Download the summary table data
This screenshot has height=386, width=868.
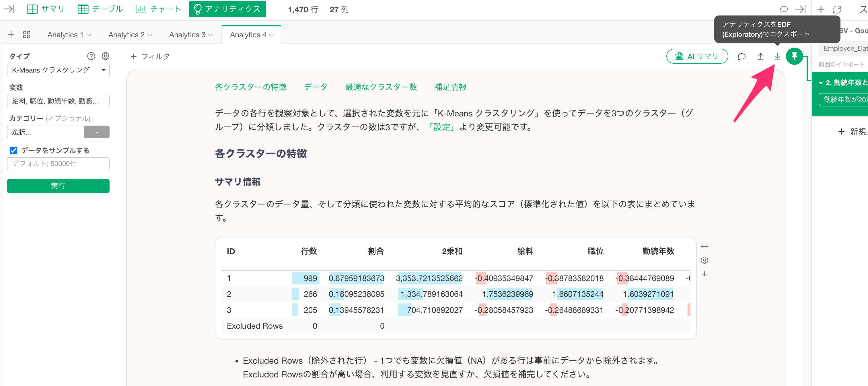coord(704,274)
